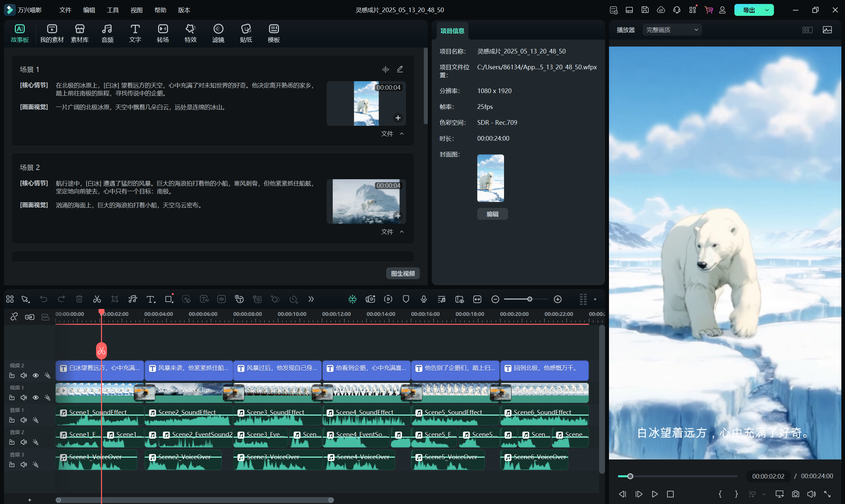Toggle visibility of 视频 1 track

35,397
